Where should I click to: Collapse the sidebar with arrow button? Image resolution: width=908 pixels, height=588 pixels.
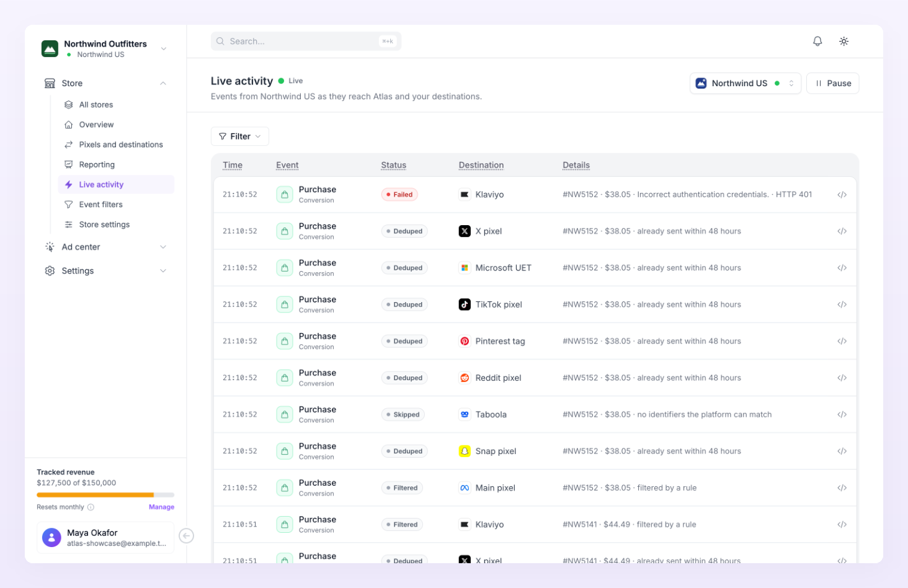pyautogui.click(x=186, y=536)
